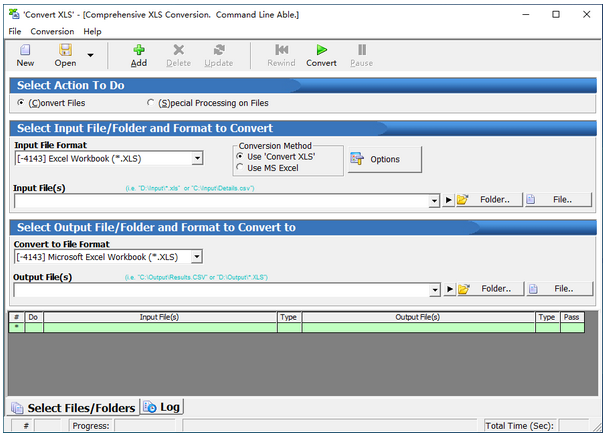
Task: Click into the Output File(s) text field
Action: [x=222, y=290]
